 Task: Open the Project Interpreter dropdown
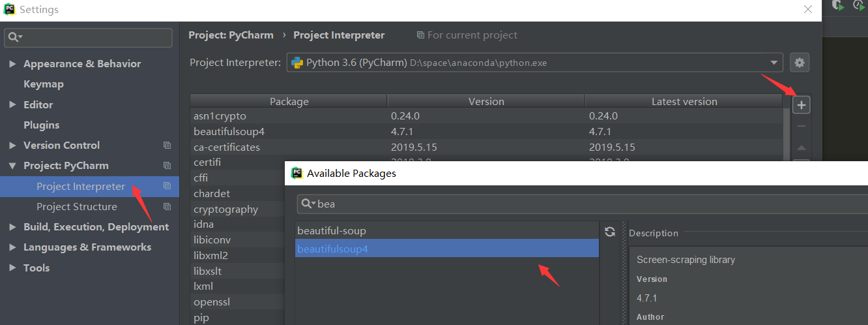534,63
